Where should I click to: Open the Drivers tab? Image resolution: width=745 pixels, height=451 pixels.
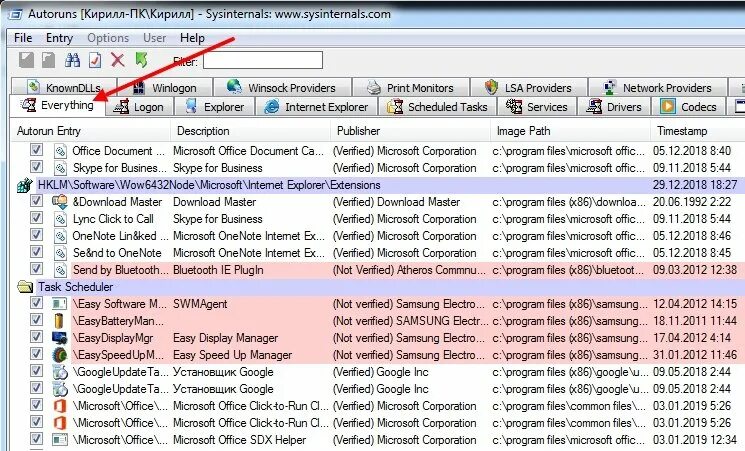pyautogui.click(x=614, y=107)
